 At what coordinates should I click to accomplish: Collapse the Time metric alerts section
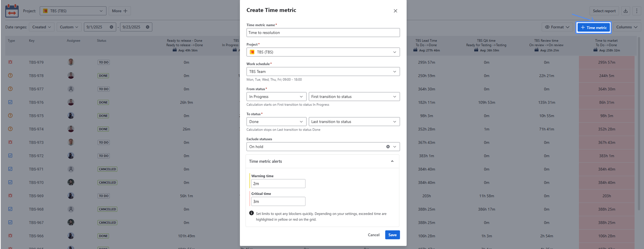pyautogui.click(x=392, y=161)
